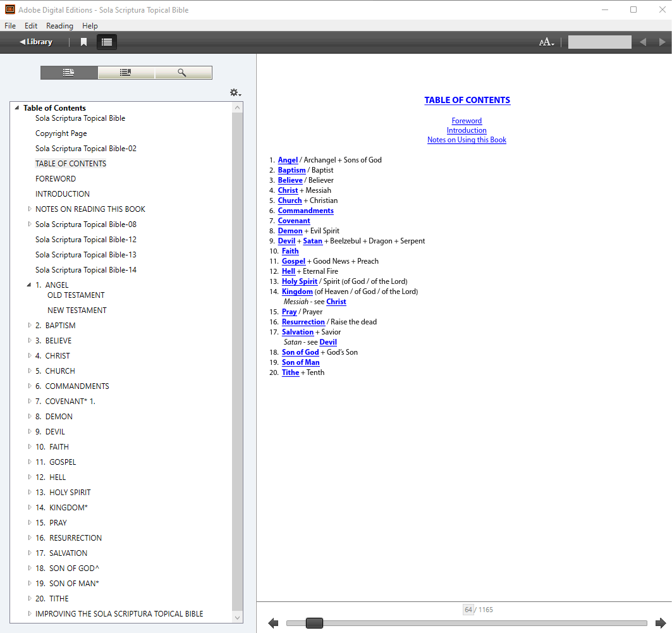Go to previous page with left arrow

[273, 623]
